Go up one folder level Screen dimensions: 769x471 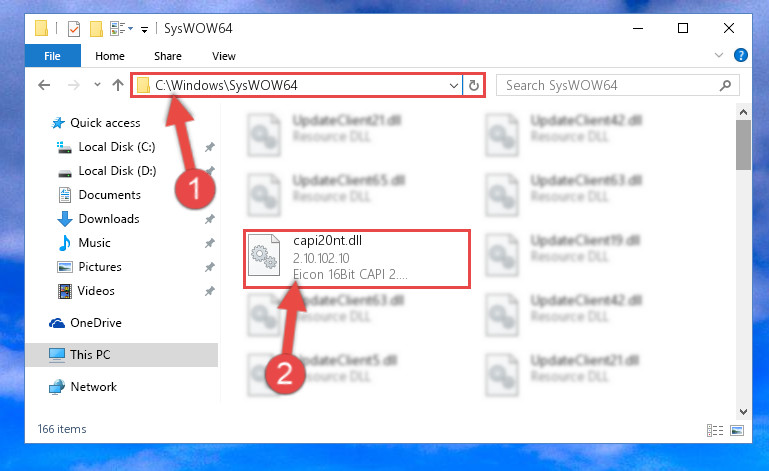pyautogui.click(x=118, y=85)
